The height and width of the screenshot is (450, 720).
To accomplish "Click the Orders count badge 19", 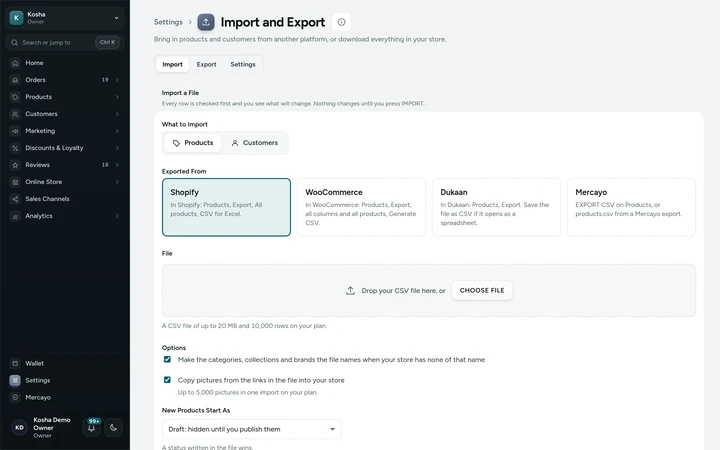I will (105, 80).
